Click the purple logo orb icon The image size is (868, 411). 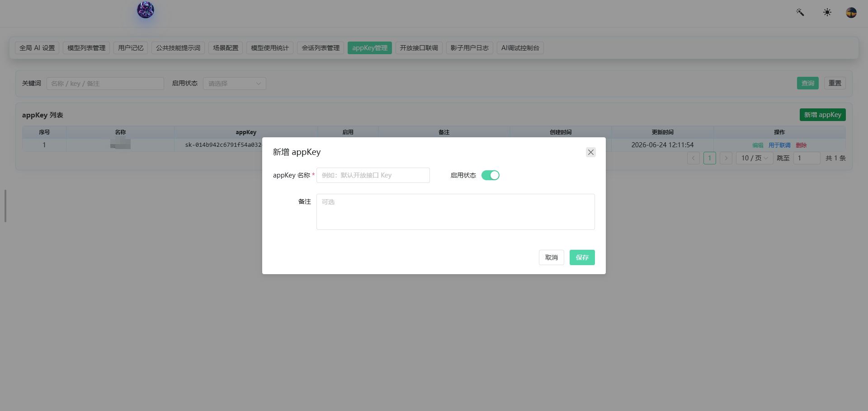(x=146, y=10)
